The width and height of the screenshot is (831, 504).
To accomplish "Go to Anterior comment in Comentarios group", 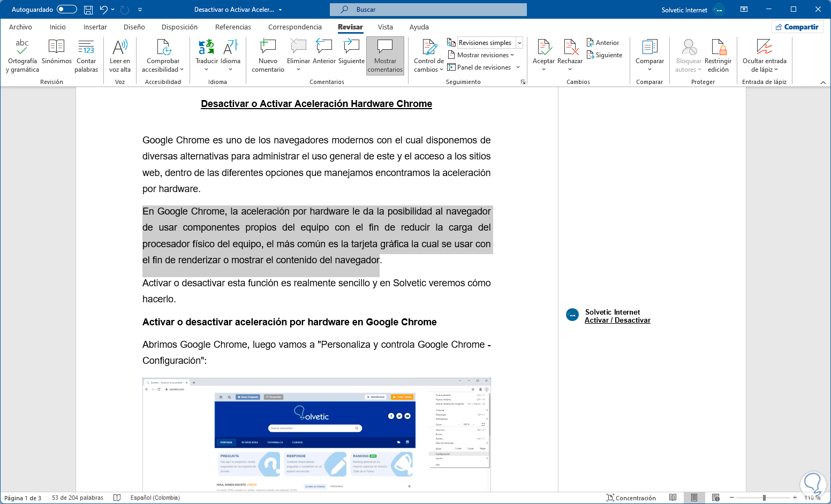I will pyautogui.click(x=324, y=52).
